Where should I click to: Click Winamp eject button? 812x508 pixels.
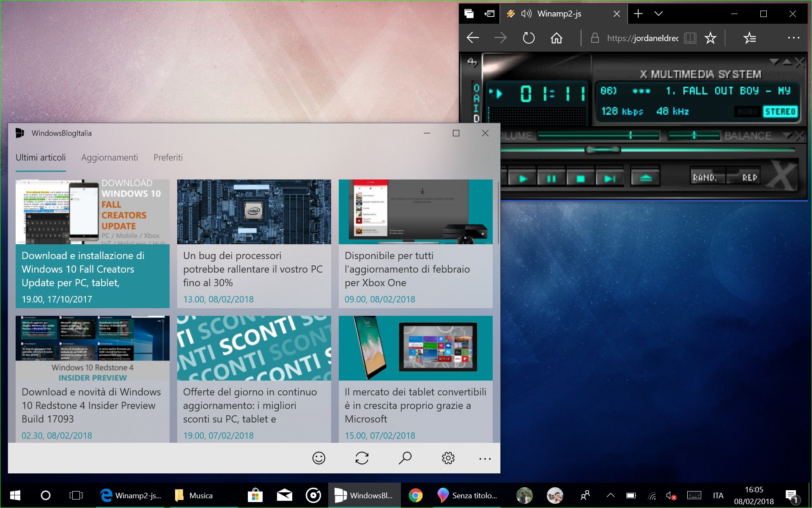point(645,178)
